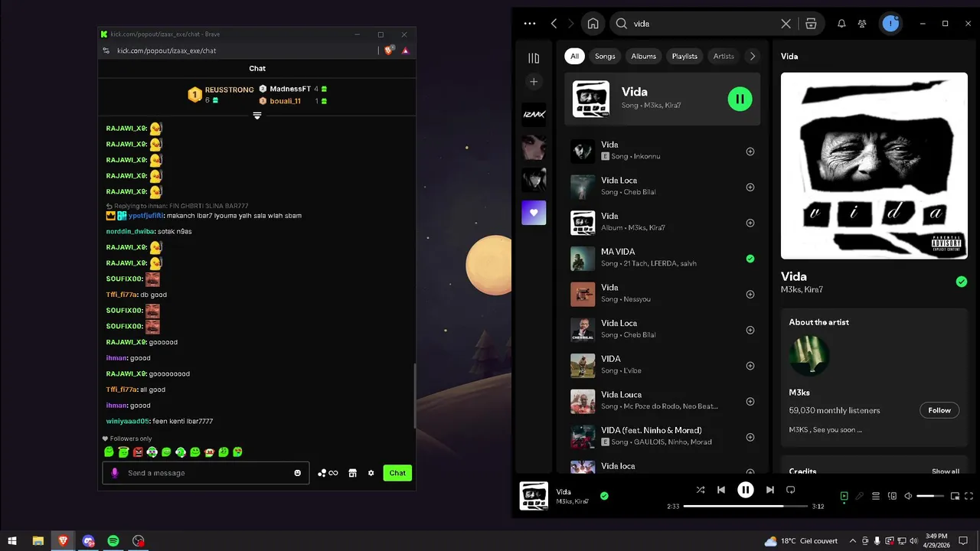
Task: Follow the artist M3ks
Action: [x=939, y=410]
